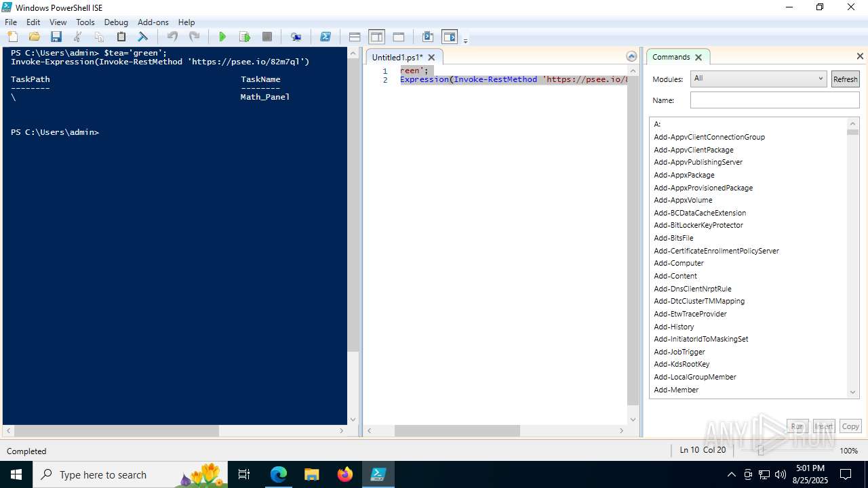Click the volume icon in system tray
This screenshot has height=488, width=868.
(x=781, y=474)
